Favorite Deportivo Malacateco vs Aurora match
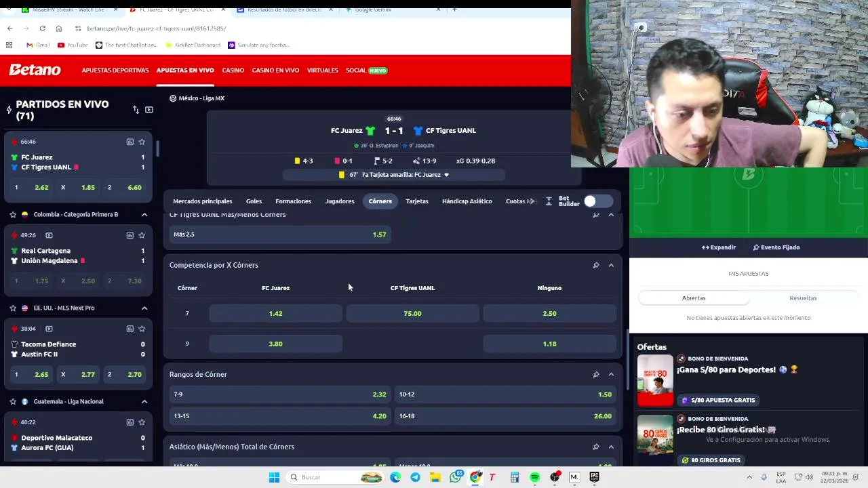The image size is (868, 488). point(142,422)
